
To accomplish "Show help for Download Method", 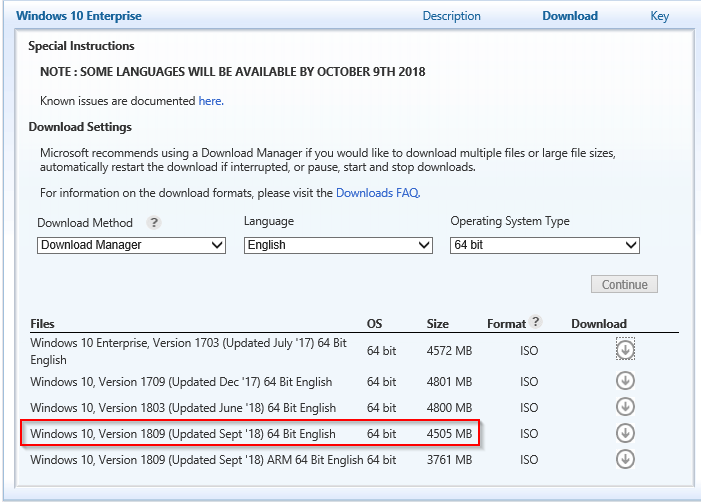I will coord(154,222).
